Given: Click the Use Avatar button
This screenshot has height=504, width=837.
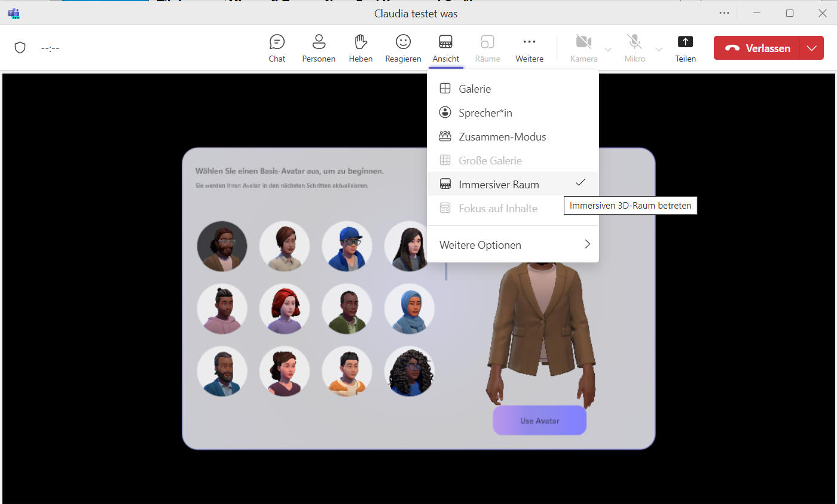Looking at the screenshot, I should tap(539, 420).
